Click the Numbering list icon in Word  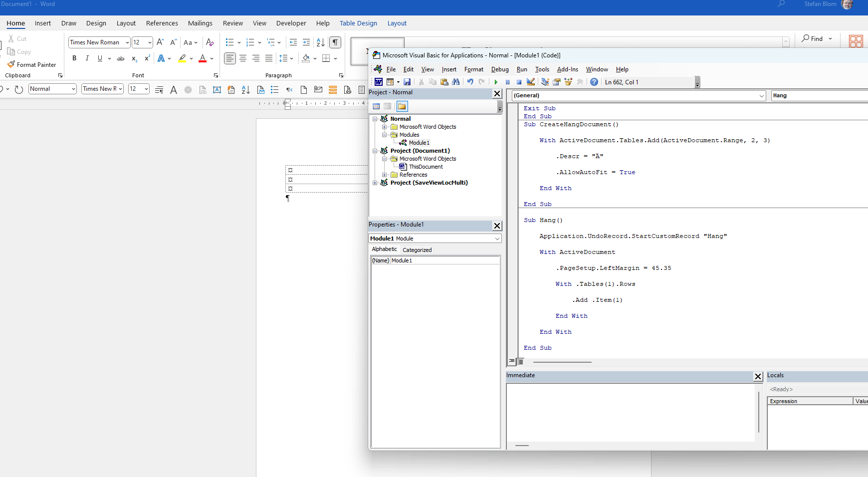pos(250,42)
